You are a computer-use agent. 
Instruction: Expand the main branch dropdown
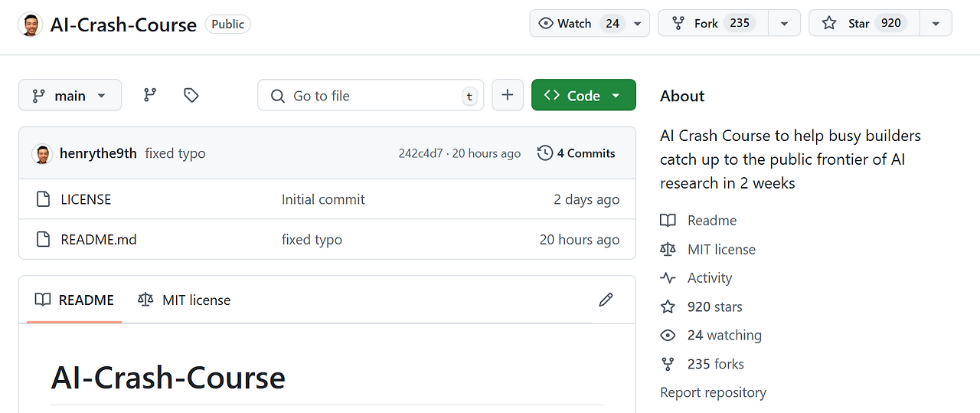point(70,96)
